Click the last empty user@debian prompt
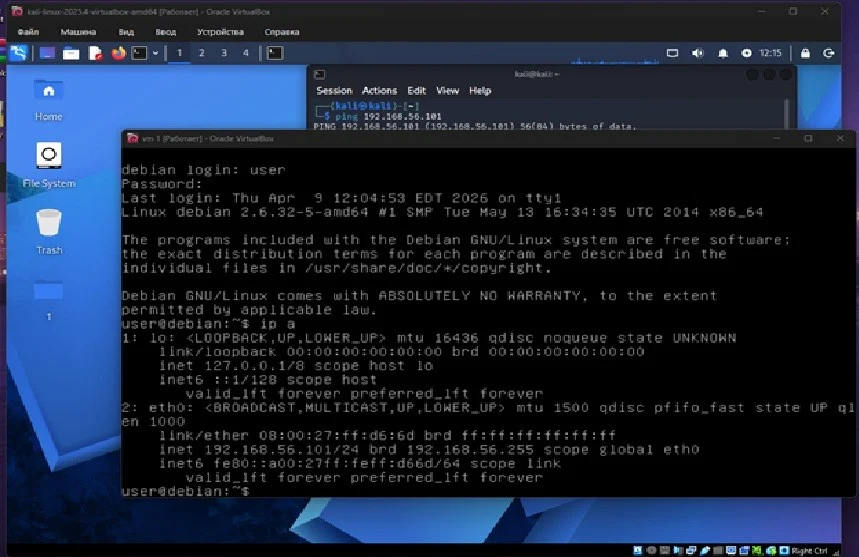 [x=185, y=491]
